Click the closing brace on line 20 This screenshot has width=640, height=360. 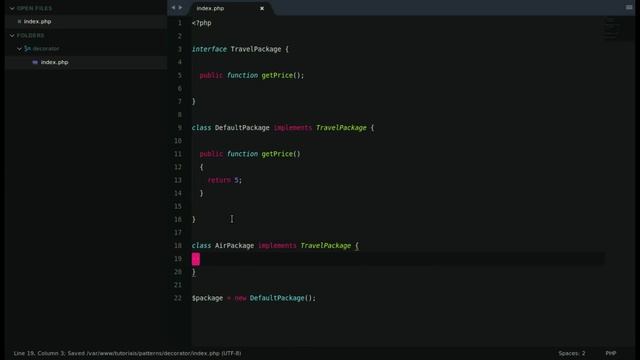pos(194,272)
